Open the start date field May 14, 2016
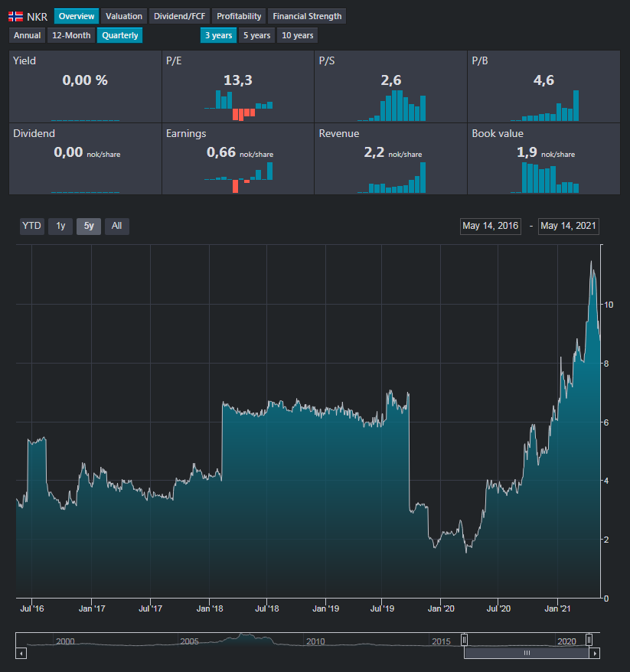 [491, 226]
